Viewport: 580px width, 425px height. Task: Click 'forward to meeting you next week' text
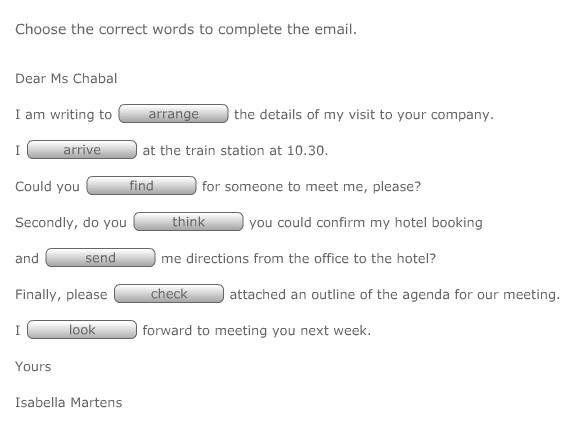[255, 331]
